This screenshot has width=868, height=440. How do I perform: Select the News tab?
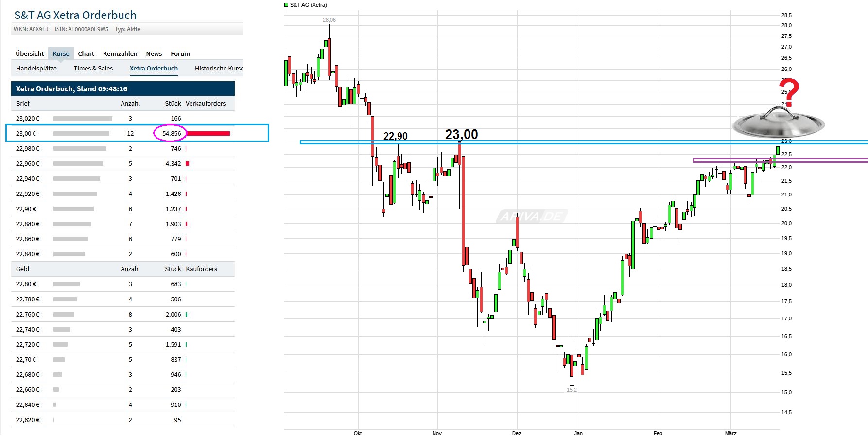154,53
